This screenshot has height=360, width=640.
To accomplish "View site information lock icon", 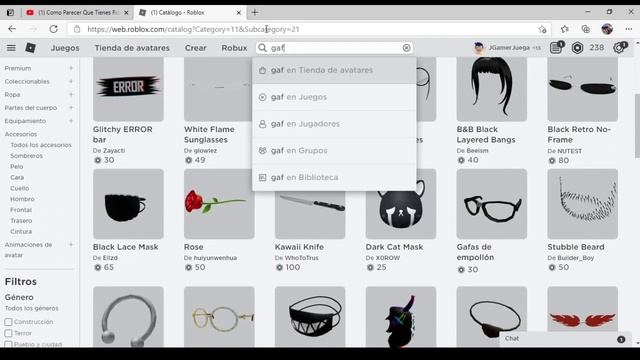I will [x=77, y=29].
